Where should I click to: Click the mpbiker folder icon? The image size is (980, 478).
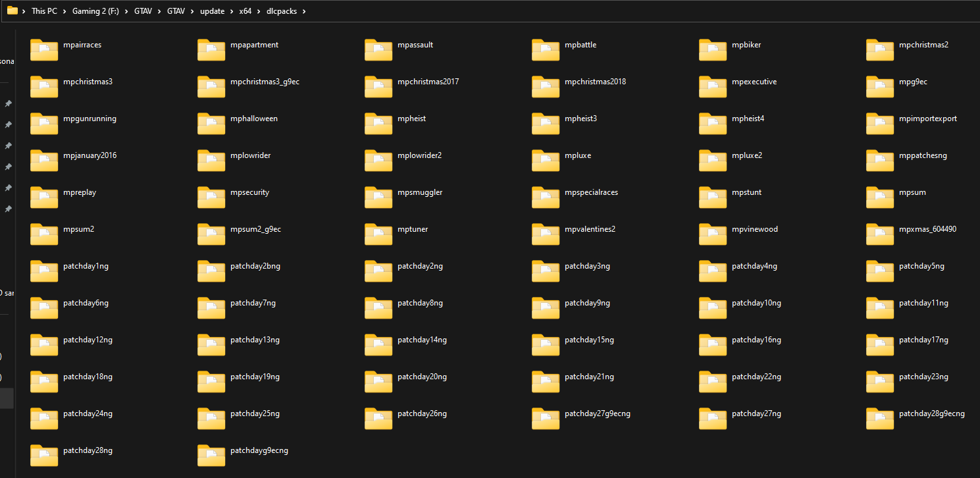(713, 49)
